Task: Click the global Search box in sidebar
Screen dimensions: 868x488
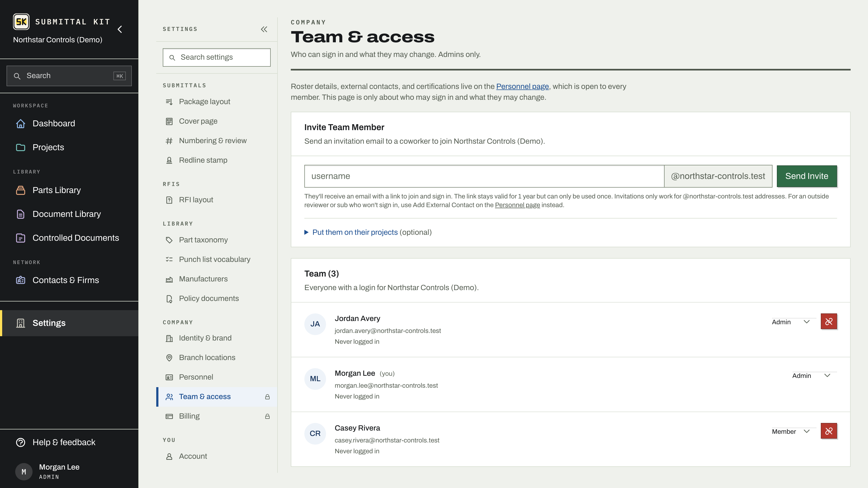Action: pyautogui.click(x=69, y=76)
